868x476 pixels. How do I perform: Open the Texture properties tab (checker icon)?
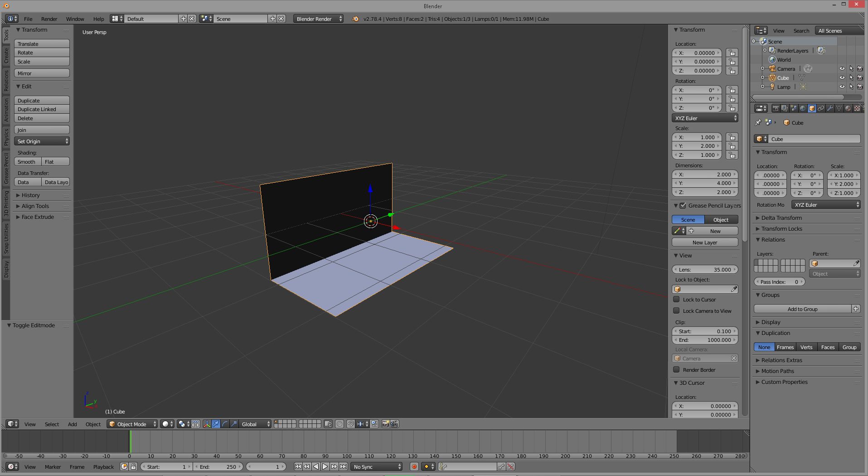pos(857,108)
